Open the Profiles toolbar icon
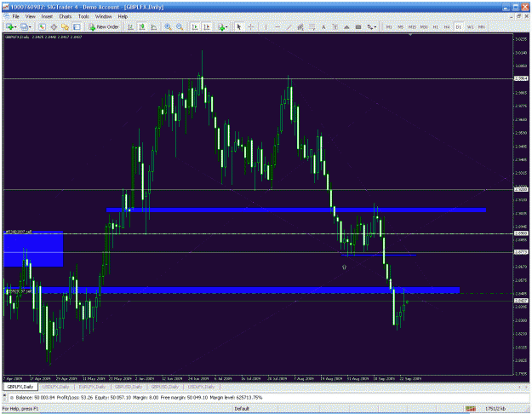Viewport: 532px width, 414px height. click(24, 27)
